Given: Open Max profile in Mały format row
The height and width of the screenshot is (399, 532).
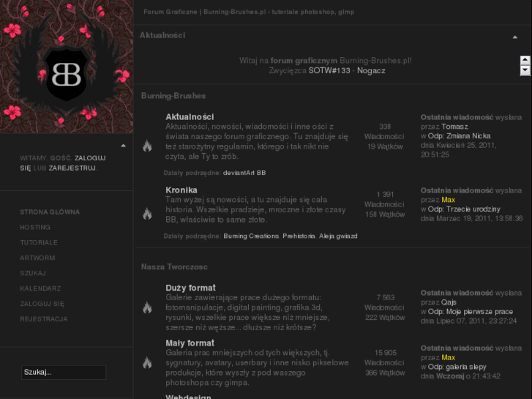Looking at the screenshot, I should coord(448,357).
